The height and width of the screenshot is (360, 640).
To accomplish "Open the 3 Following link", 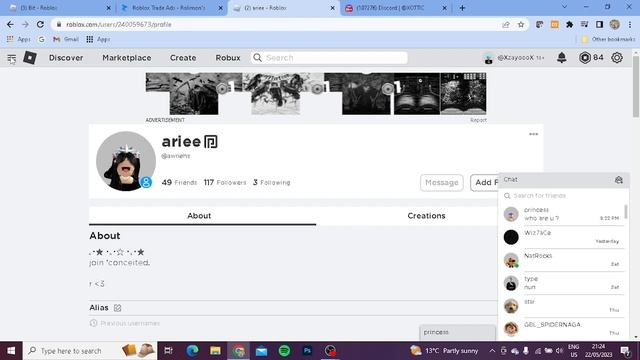I will [271, 182].
